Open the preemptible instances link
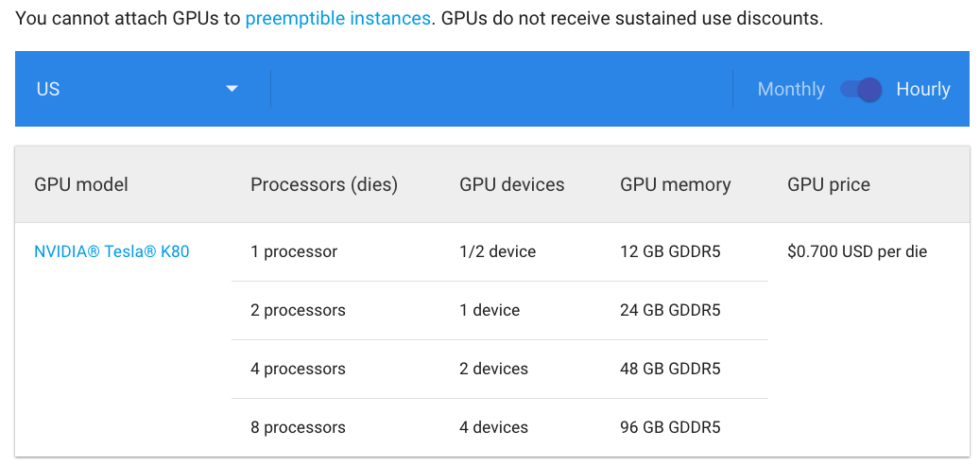 coord(337,19)
